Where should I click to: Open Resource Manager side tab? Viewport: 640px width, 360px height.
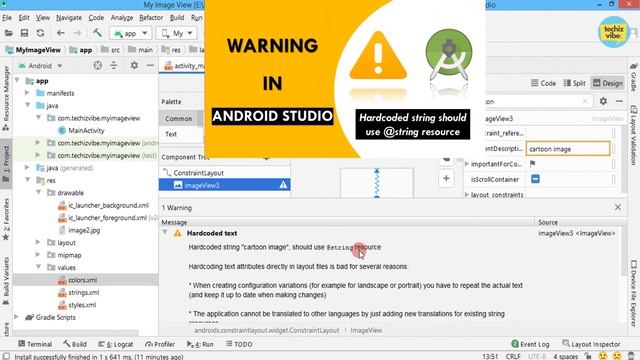tap(6, 98)
